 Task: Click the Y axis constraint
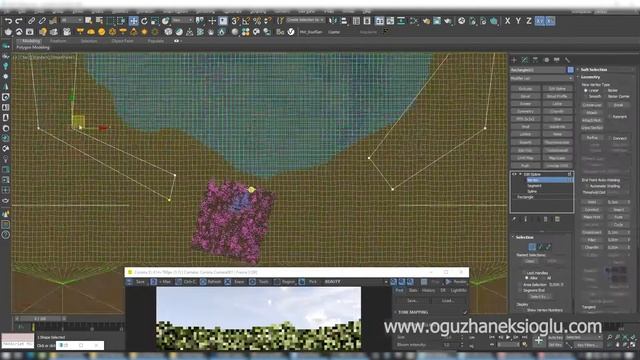click(x=518, y=20)
